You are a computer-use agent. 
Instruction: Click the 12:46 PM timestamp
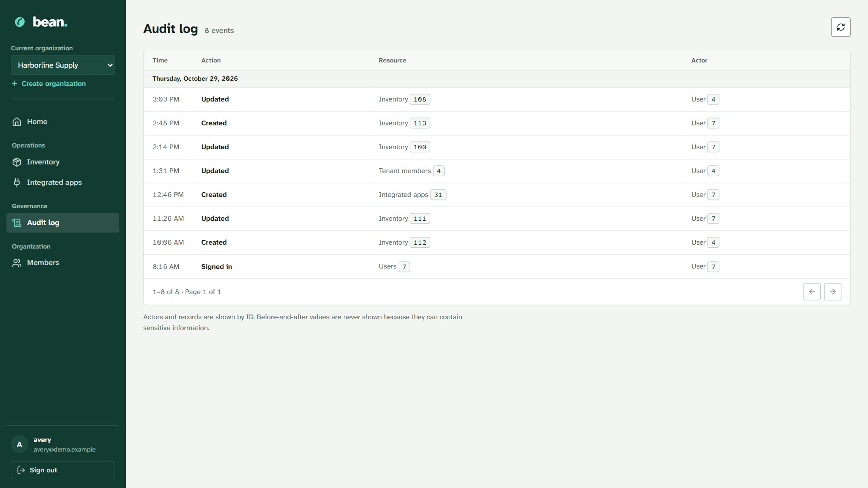tap(168, 195)
